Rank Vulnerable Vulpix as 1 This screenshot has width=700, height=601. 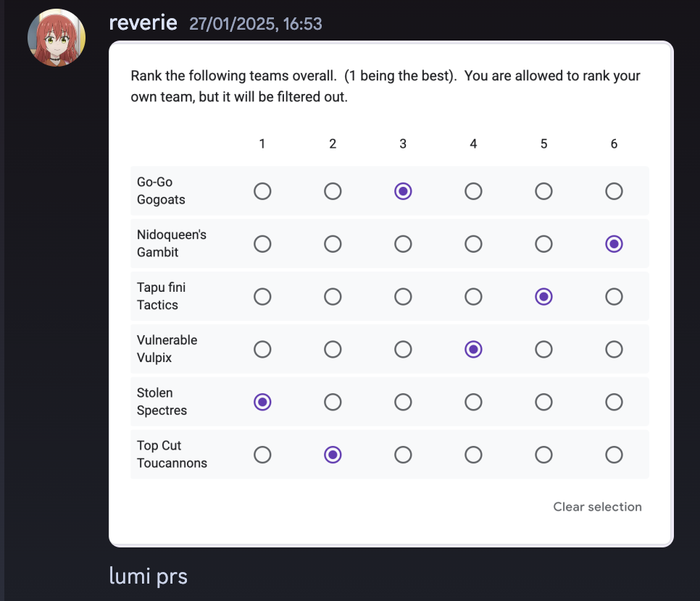tap(262, 349)
